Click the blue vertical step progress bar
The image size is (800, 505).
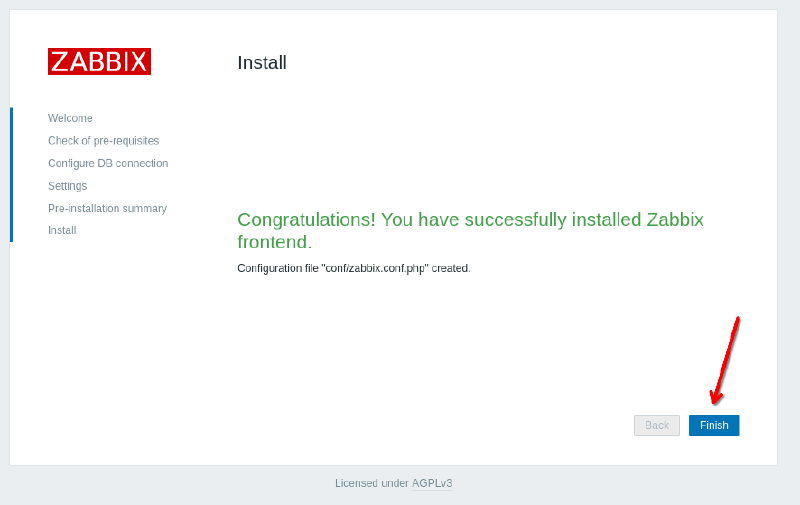pos(11,174)
